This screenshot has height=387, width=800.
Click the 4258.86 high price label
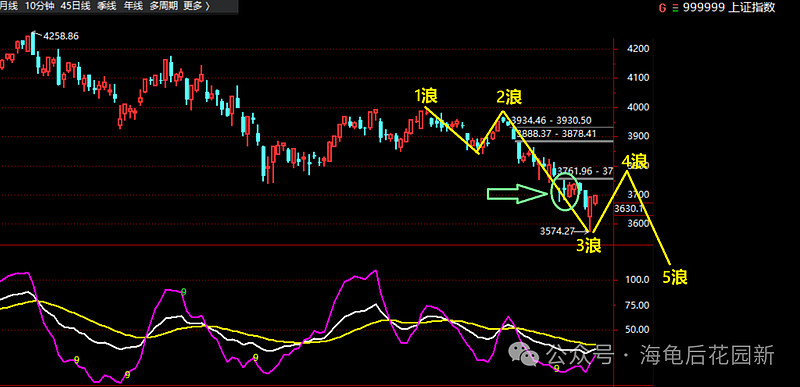tap(61, 36)
